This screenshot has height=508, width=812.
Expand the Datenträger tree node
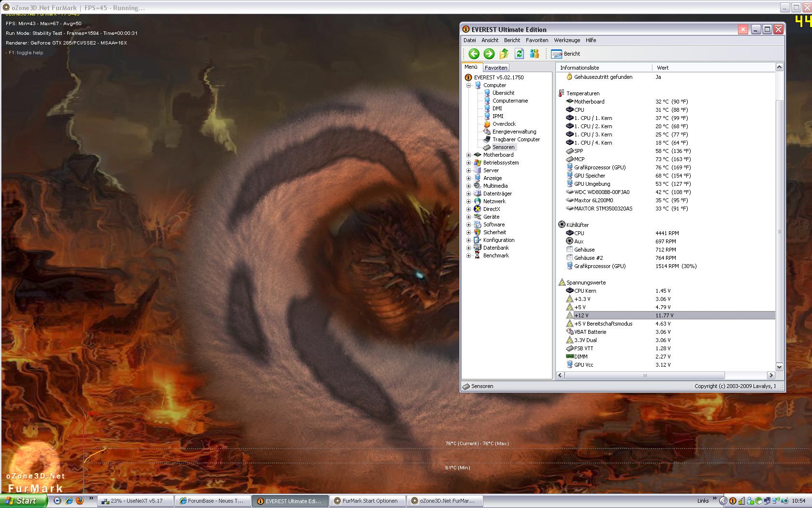pos(468,194)
